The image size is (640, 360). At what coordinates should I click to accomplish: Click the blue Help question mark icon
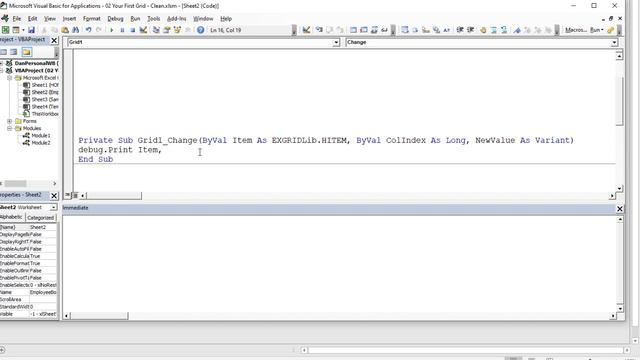click(200, 30)
